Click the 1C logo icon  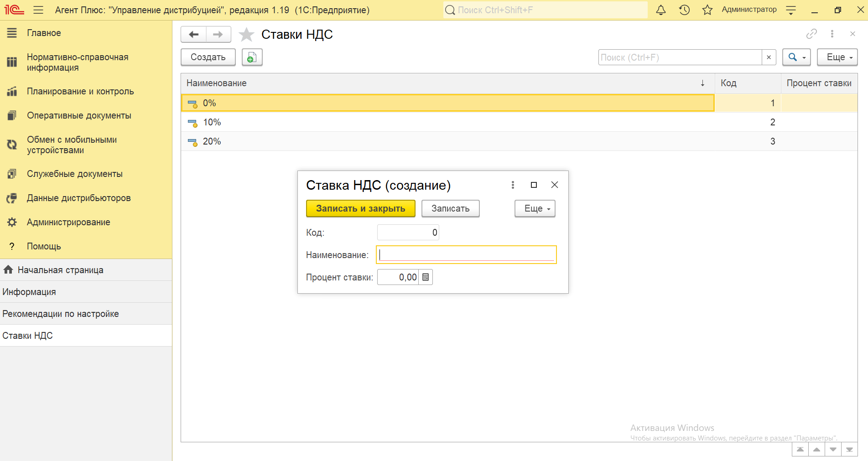(x=14, y=10)
